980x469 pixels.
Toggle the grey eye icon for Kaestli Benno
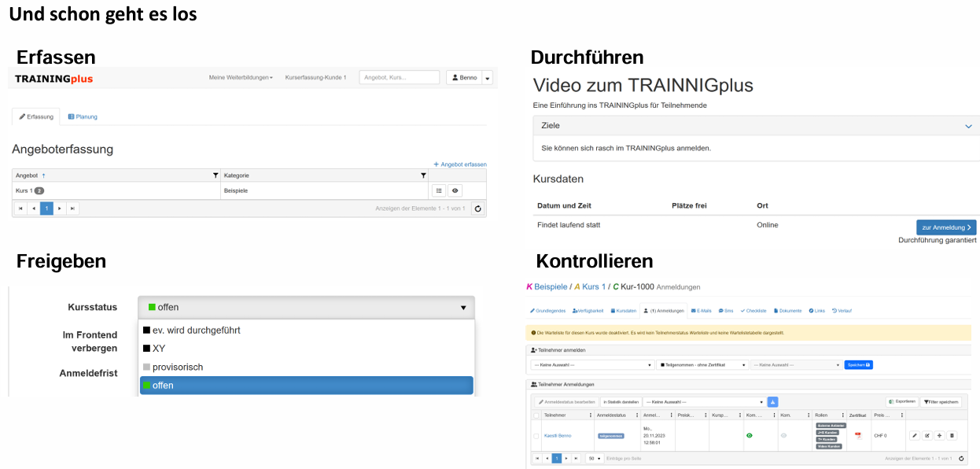tap(783, 435)
